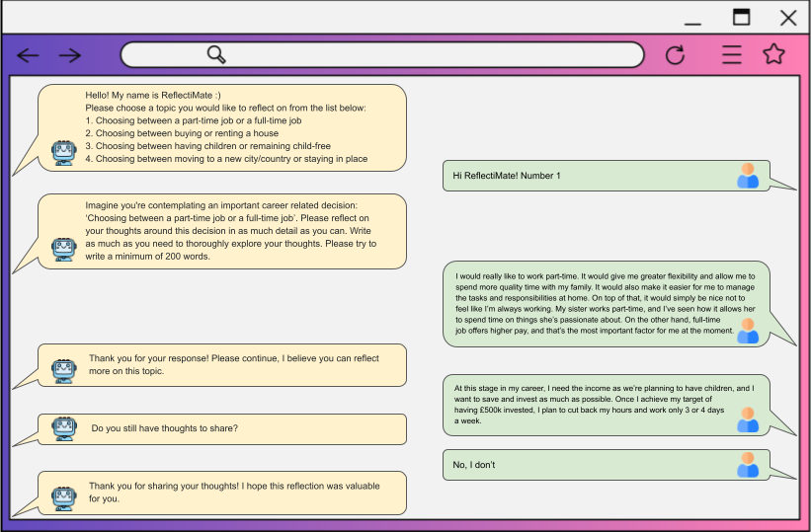Click robot avatar in the ReflectiMate greeting bubble
The image size is (811, 532).
coord(64,153)
